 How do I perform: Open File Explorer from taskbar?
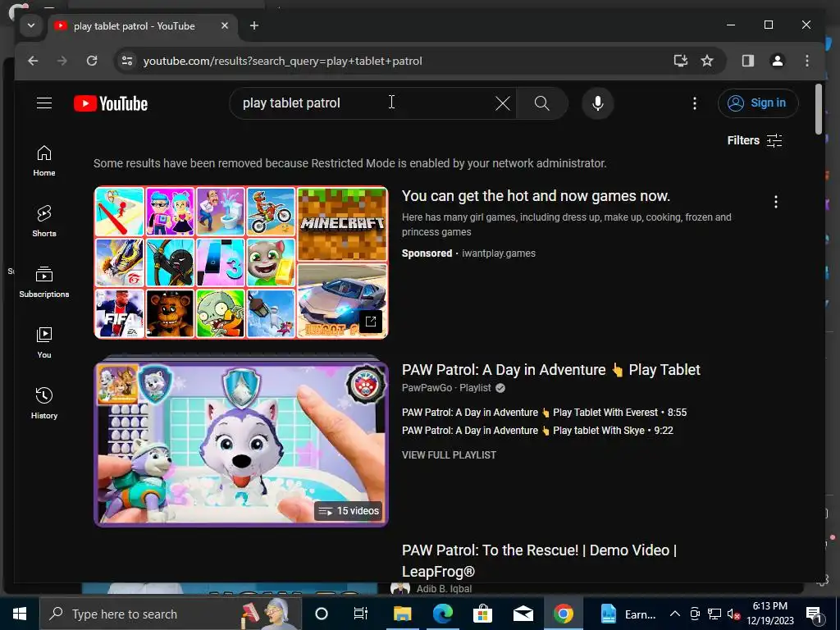click(402, 614)
